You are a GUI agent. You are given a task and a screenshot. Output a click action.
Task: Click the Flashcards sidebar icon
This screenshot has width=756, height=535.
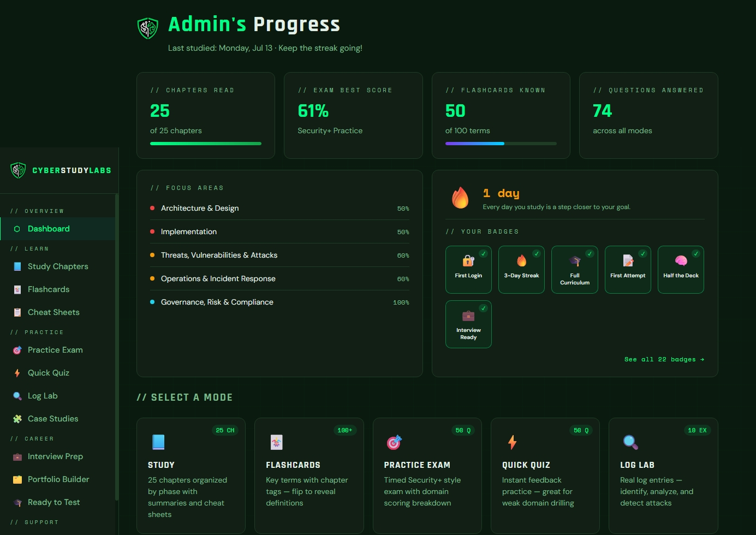coord(17,289)
